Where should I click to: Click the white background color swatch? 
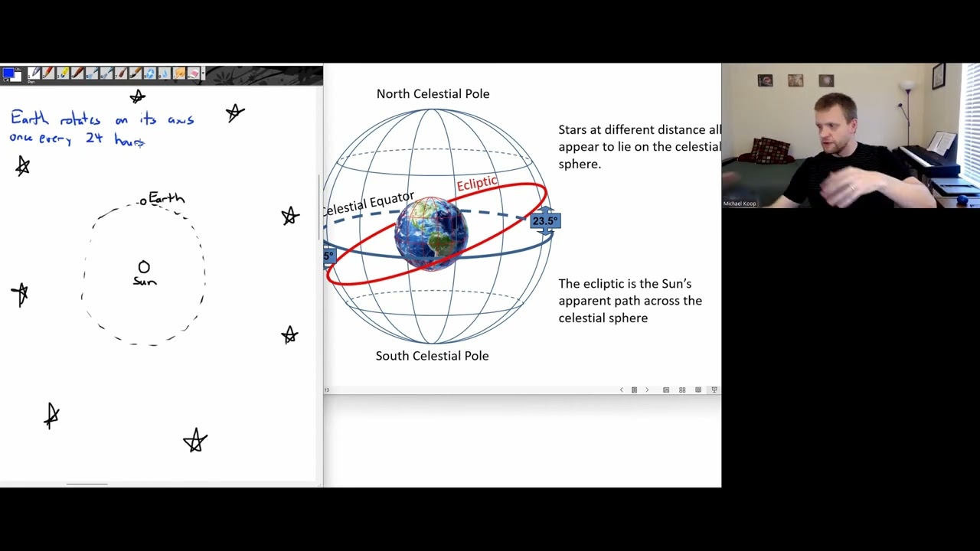(18, 77)
